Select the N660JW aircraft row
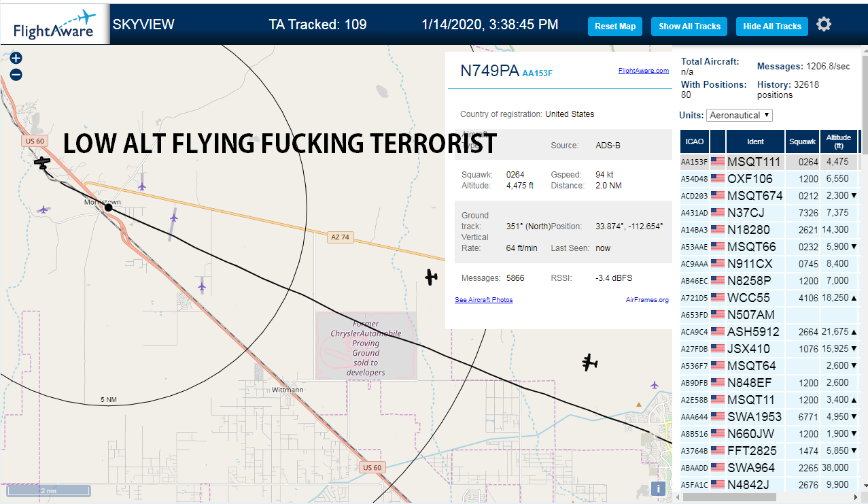This screenshot has height=504, width=868. click(x=769, y=434)
